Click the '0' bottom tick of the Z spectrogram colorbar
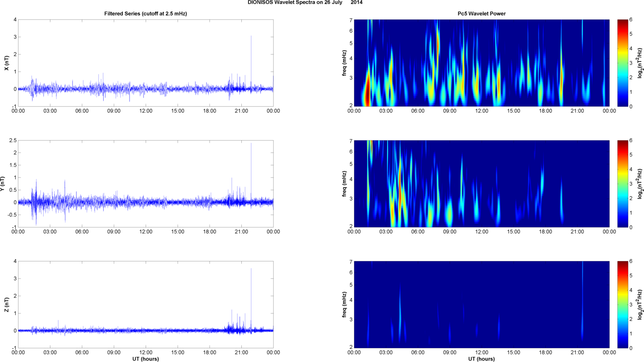 point(631,348)
